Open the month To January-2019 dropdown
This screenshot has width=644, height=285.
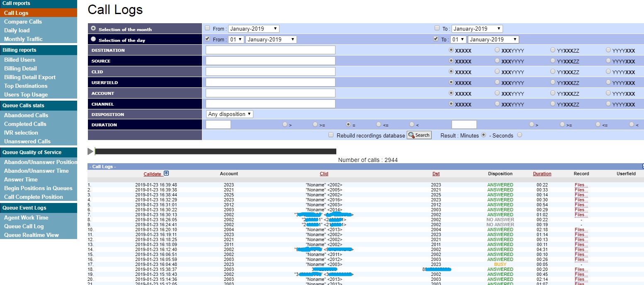(x=477, y=29)
